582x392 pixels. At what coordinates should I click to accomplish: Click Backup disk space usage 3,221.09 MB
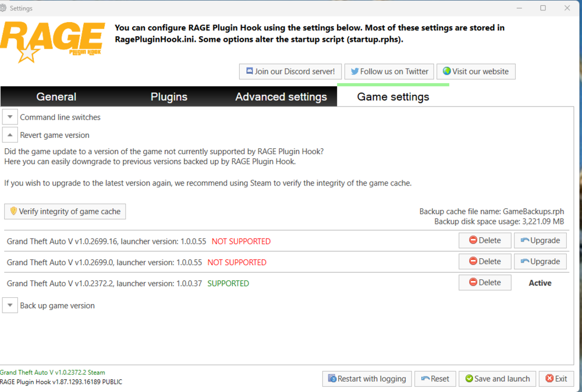click(x=499, y=222)
